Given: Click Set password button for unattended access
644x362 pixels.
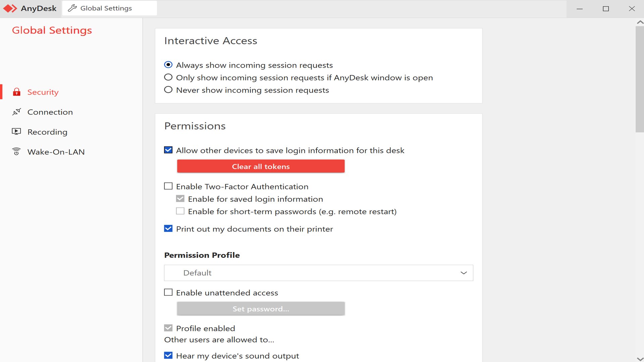Looking at the screenshot, I should (261, 308).
